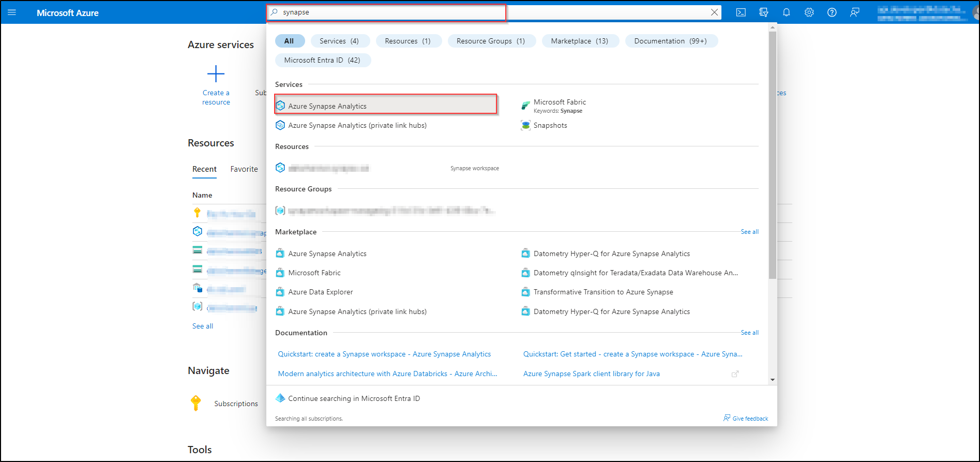Click Create a resource link text
Image resolution: width=980 pixels, height=462 pixels.
pos(216,97)
